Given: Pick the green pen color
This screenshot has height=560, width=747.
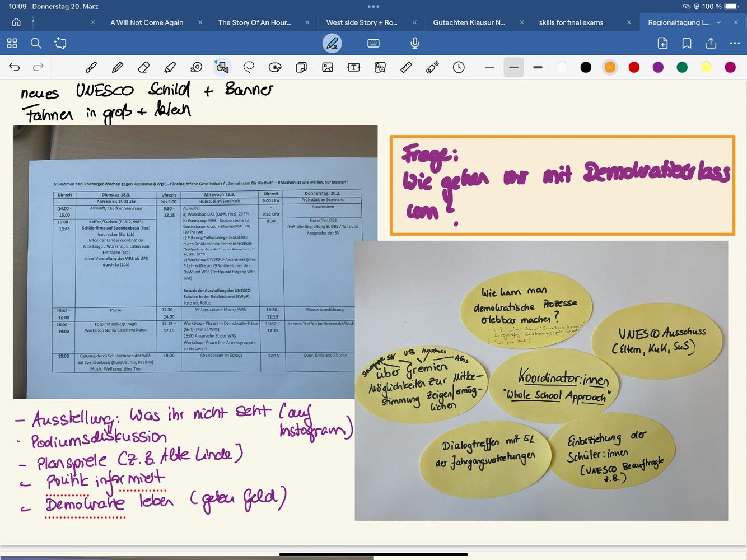Looking at the screenshot, I should click(x=682, y=67).
